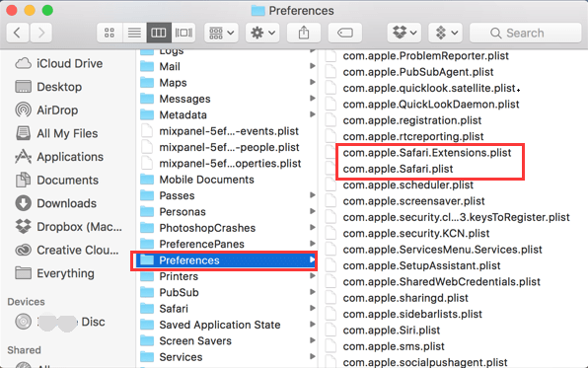Select com.apple.QuickLookDaemon.plist file
The width and height of the screenshot is (588, 368).
tap(431, 105)
